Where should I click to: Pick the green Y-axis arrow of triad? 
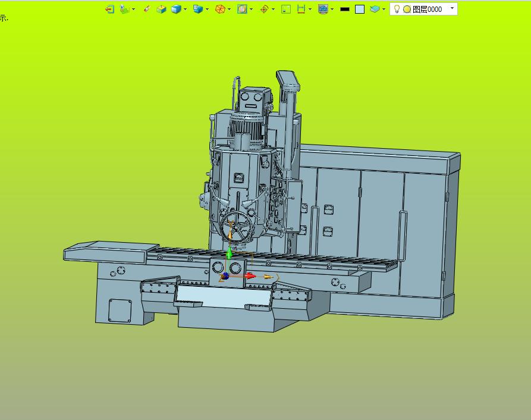[230, 253]
